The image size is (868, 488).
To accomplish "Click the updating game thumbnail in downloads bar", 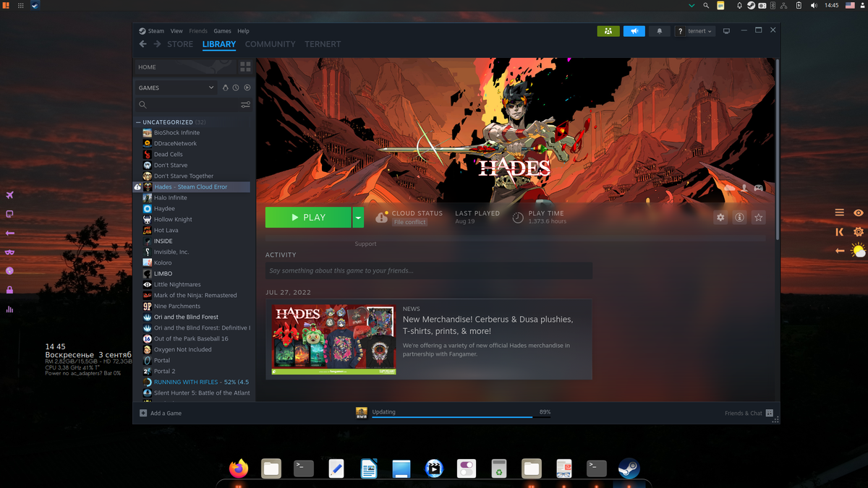I will pos(362,413).
